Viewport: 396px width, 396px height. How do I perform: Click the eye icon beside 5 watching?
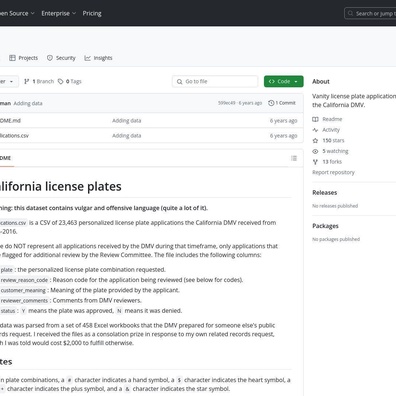pos(315,151)
